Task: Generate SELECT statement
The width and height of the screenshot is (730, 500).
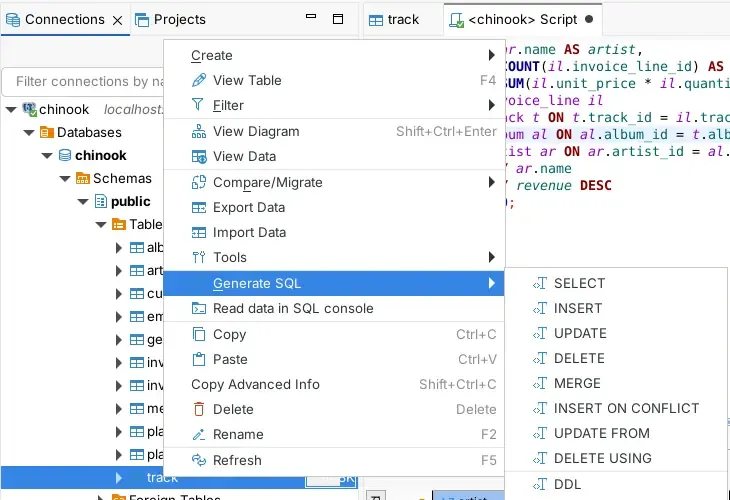Action: tap(616, 284)
